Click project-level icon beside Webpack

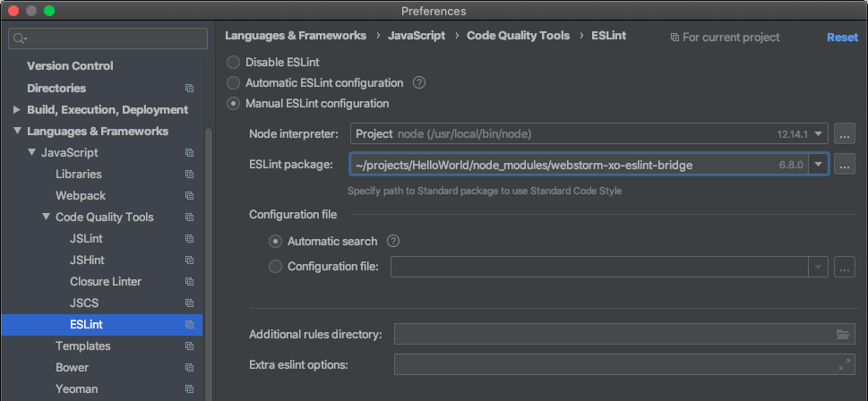coord(189,196)
